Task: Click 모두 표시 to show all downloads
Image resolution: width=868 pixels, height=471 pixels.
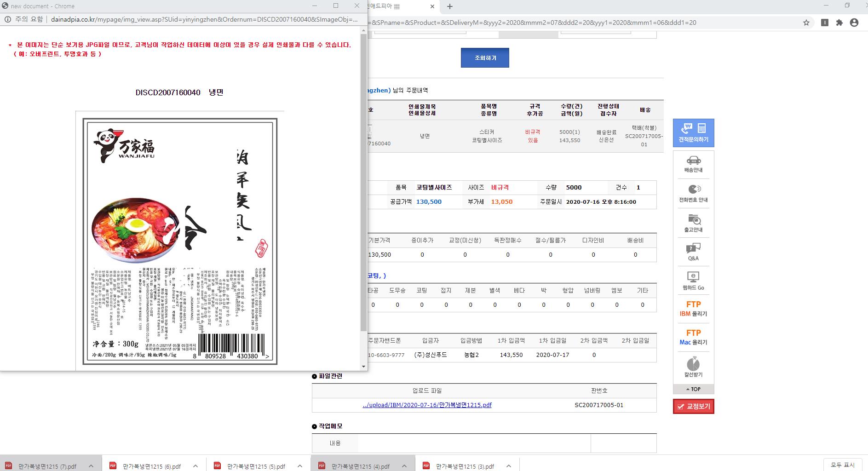Action: tap(842, 465)
